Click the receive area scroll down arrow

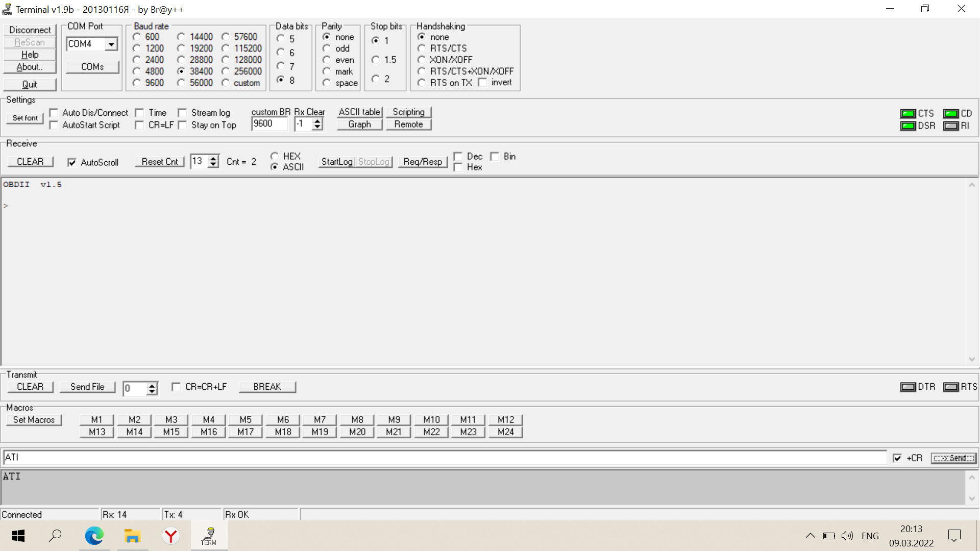point(972,359)
